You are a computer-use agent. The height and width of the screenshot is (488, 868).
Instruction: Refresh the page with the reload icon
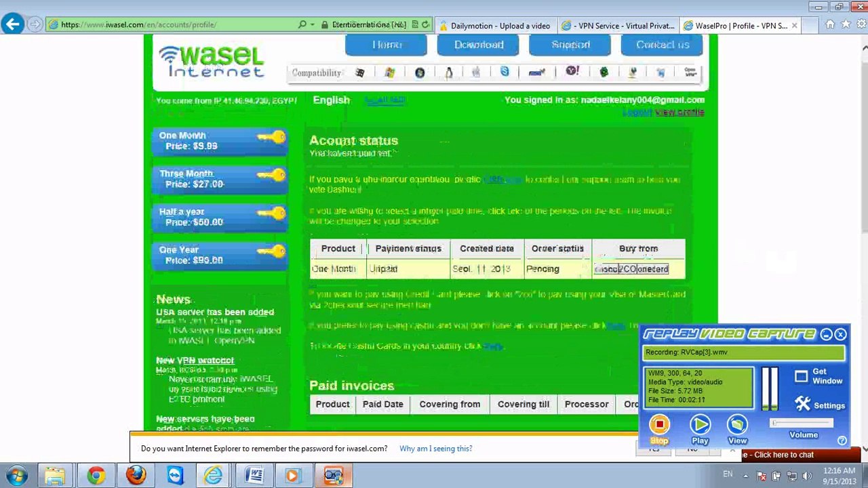[x=425, y=25]
